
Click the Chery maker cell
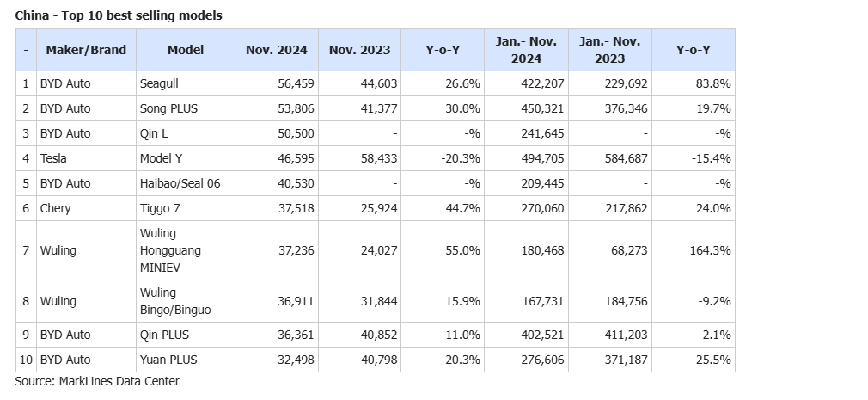pos(56,208)
